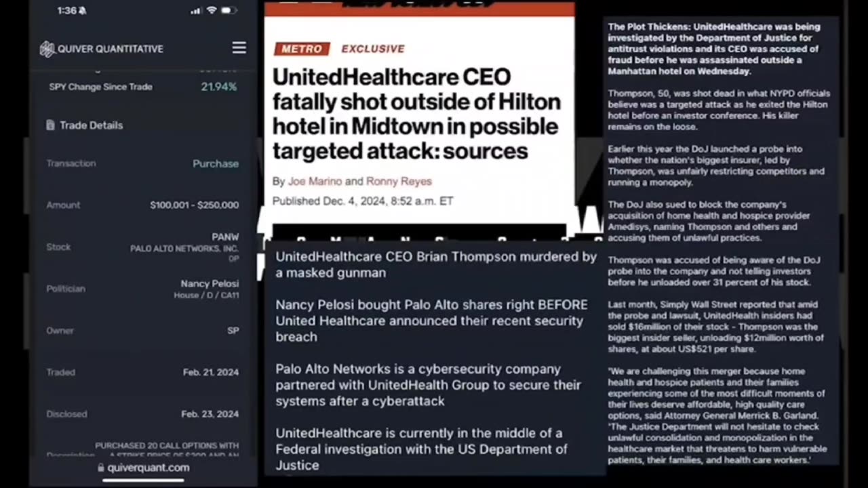Open the METRO section tag
The width and height of the screenshot is (868, 488).
click(x=302, y=49)
